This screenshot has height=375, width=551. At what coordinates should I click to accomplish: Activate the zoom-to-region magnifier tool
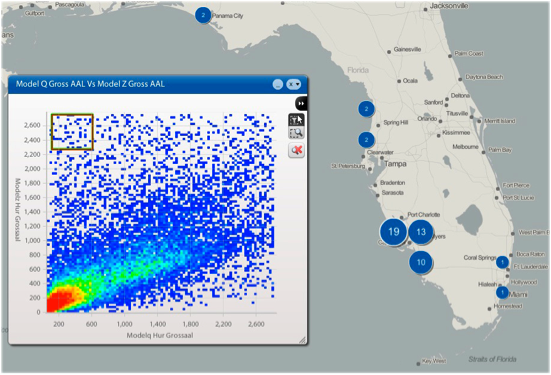[296, 133]
